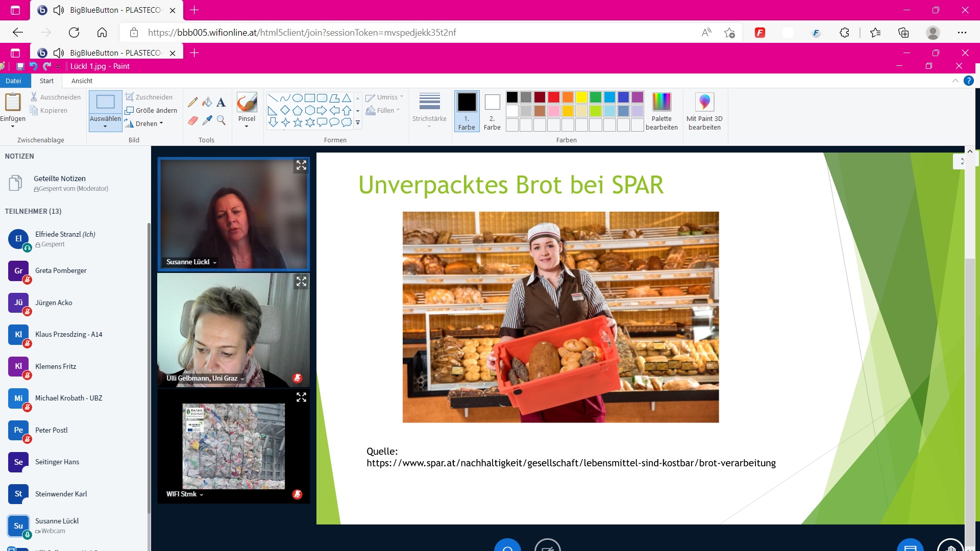Click add to favorites star icon

pos(729,33)
